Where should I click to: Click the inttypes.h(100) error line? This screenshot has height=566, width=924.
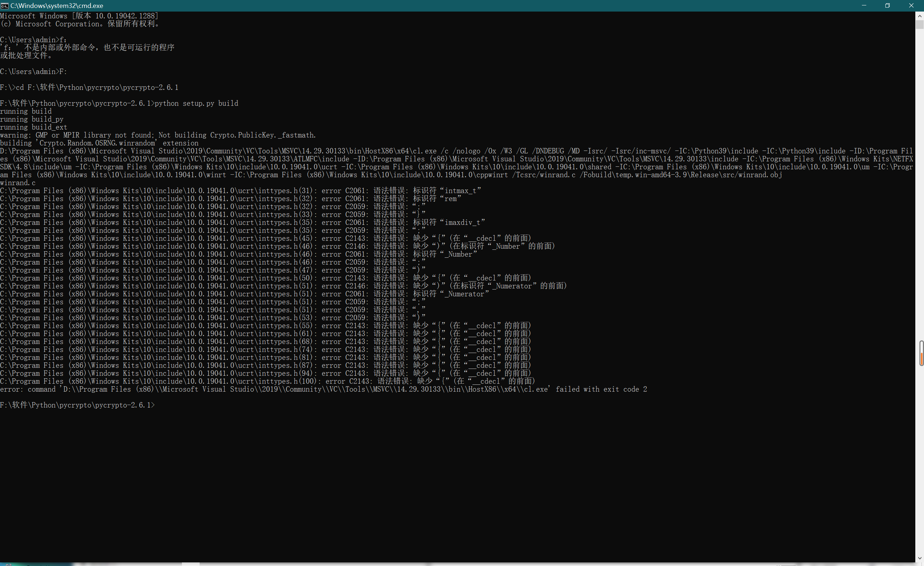click(x=267, y=381)
